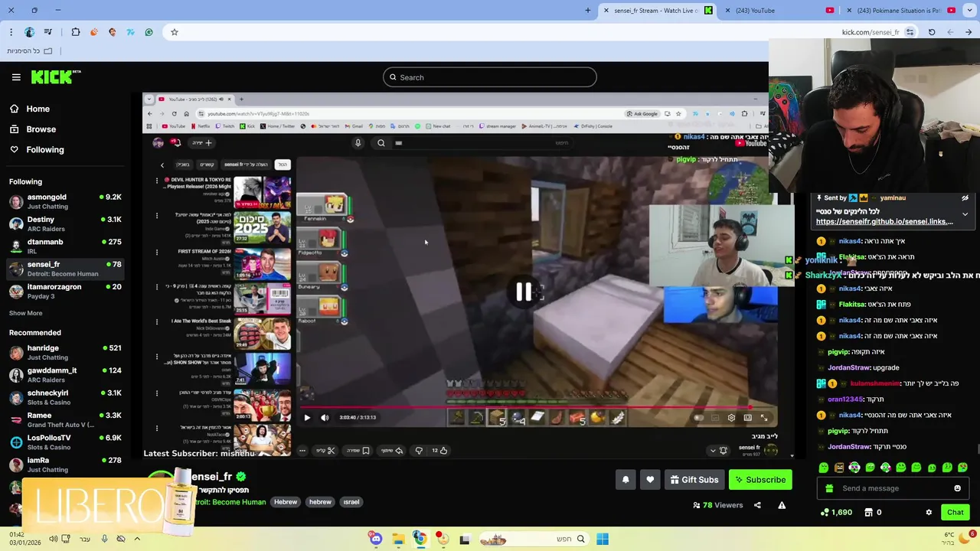Like the YouTube video thumbs up

click(439, 451)
